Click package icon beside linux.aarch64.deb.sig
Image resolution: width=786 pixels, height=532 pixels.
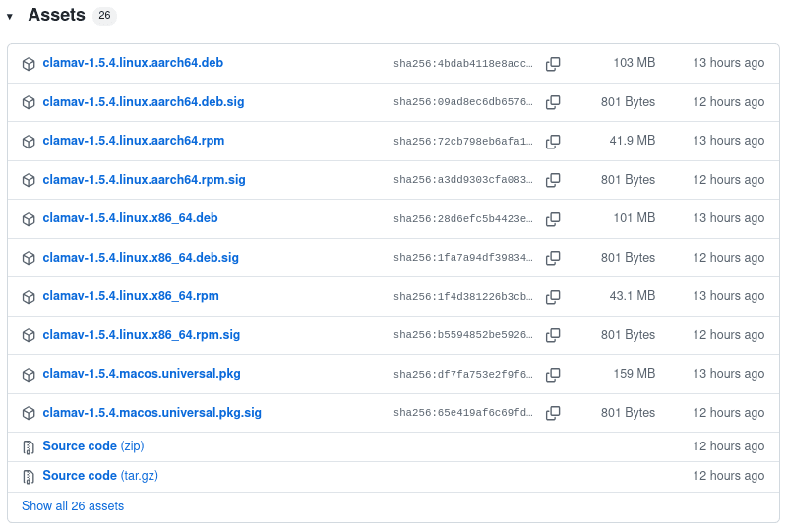click(x=29, y=102)
